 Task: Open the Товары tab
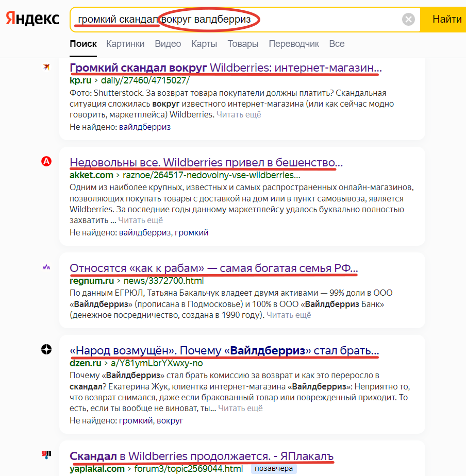pos(243,44)
